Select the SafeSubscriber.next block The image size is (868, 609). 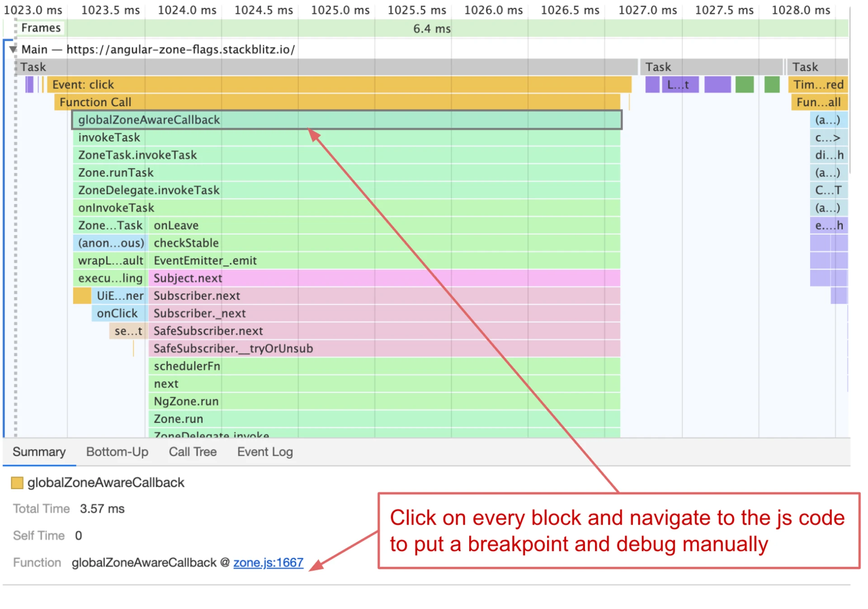[x=316, y=330]
